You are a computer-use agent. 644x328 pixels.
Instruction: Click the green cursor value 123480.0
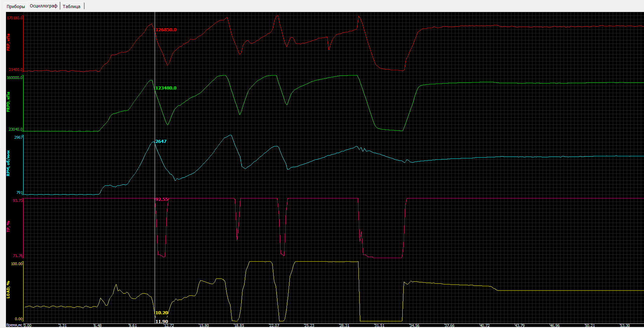point(166,88)
